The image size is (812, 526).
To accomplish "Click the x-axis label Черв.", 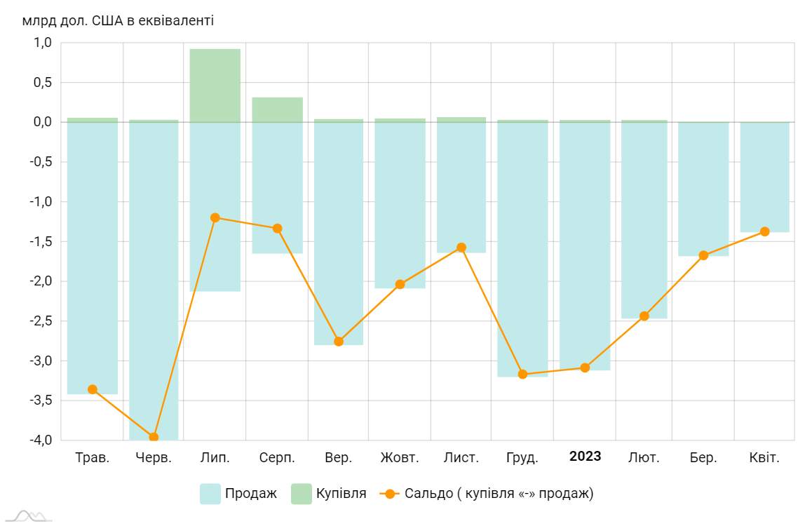I will click(x=154, y=458).
